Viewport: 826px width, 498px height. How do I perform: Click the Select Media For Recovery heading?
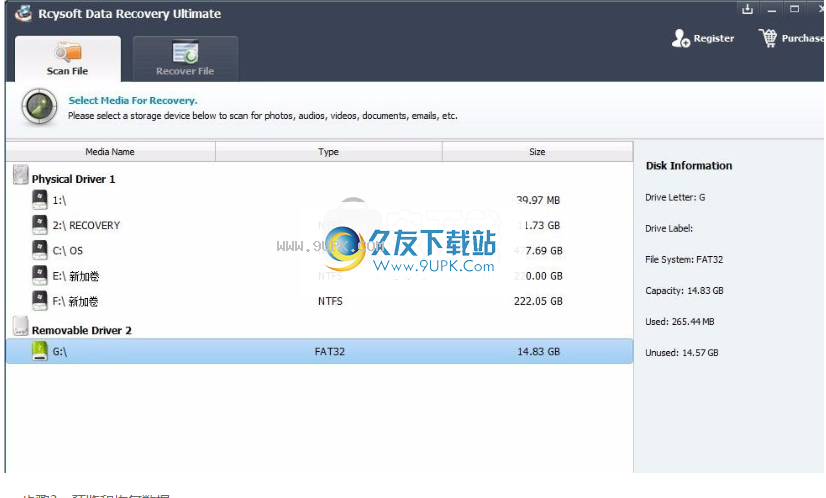133,101
